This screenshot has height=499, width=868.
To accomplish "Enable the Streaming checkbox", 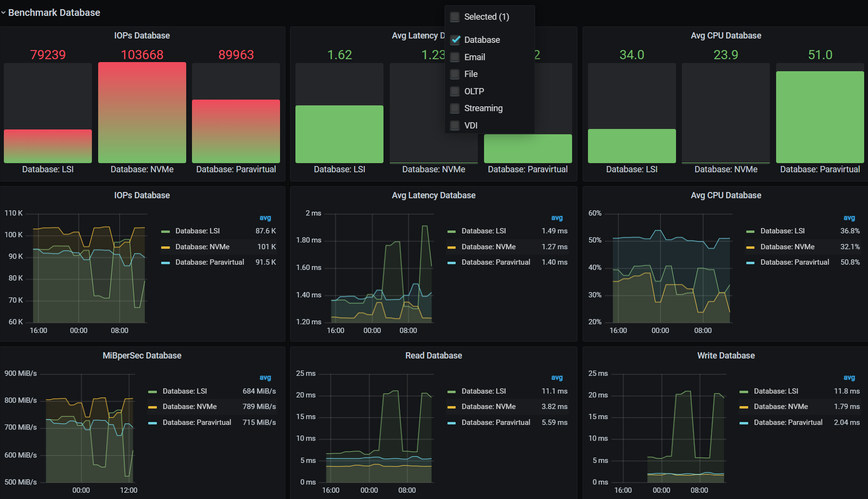I will [x=455, y=108].
